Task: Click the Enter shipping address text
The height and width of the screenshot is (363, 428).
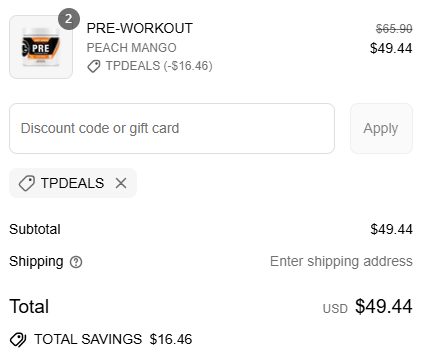Action: tap(341, 261)
